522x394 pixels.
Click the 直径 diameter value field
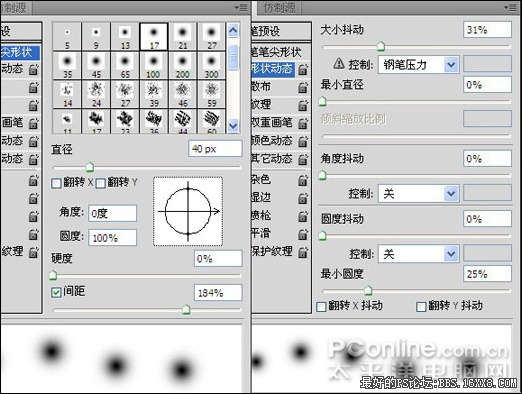pyautogui.click(x=215, y=149)
